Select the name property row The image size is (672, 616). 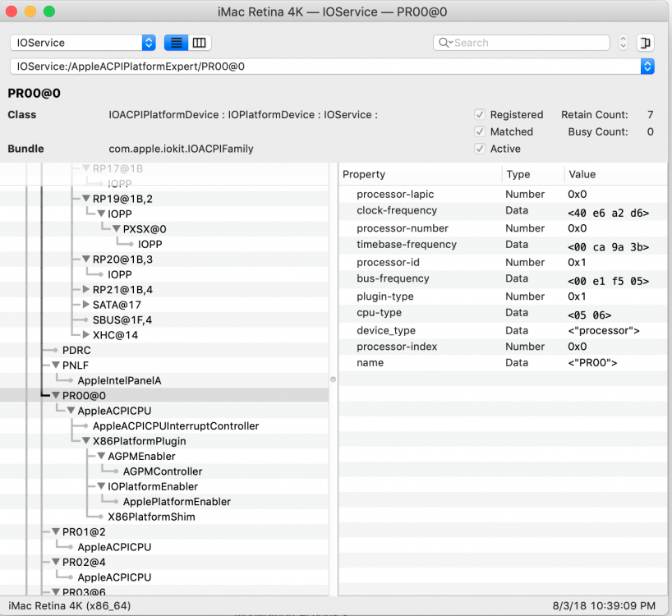[503, 363]
